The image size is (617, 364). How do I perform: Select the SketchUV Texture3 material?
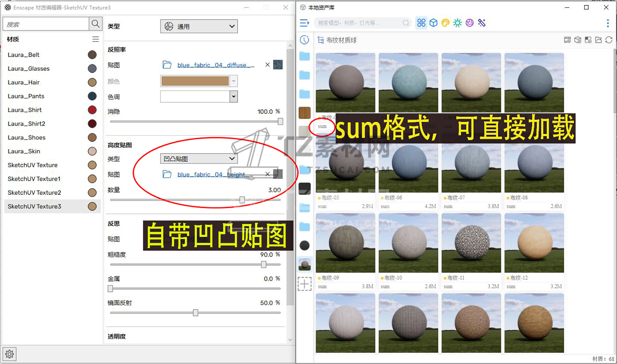(52, 206)
